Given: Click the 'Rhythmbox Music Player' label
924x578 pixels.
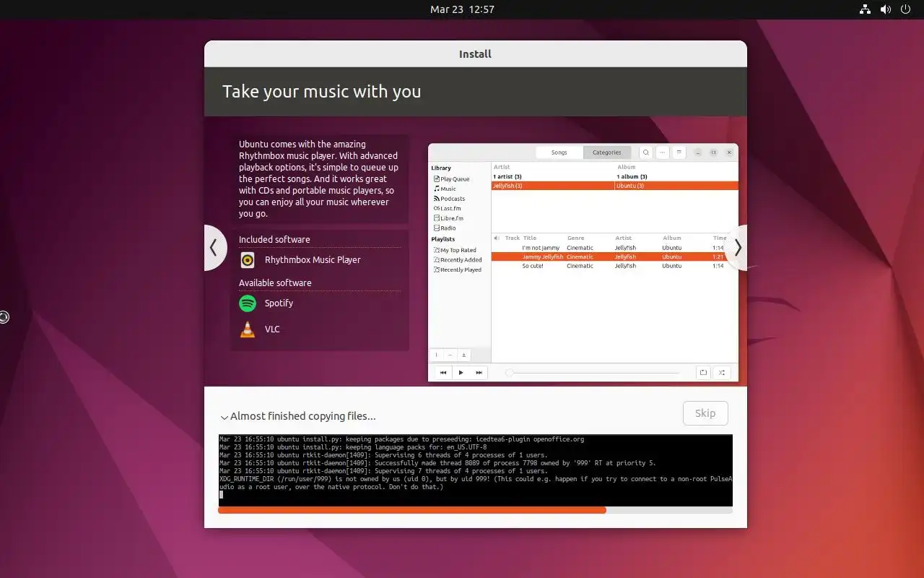Looking at the screenshot, I should (313, 260).
